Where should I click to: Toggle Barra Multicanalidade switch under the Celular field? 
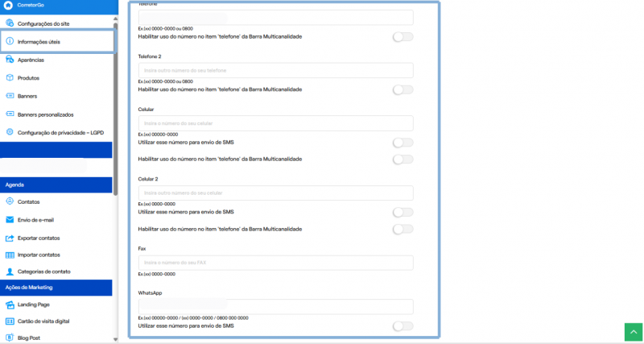tap(403, 160)
